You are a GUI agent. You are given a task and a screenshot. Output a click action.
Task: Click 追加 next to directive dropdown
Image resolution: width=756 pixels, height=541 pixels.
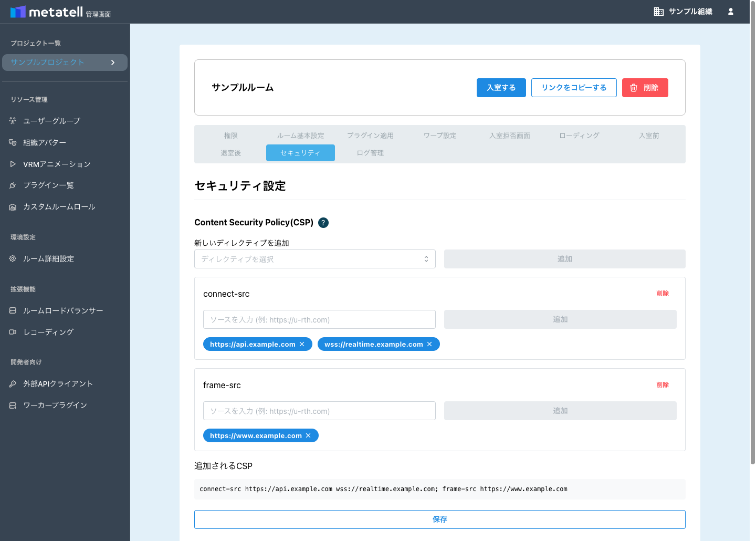tap(565, 259)
